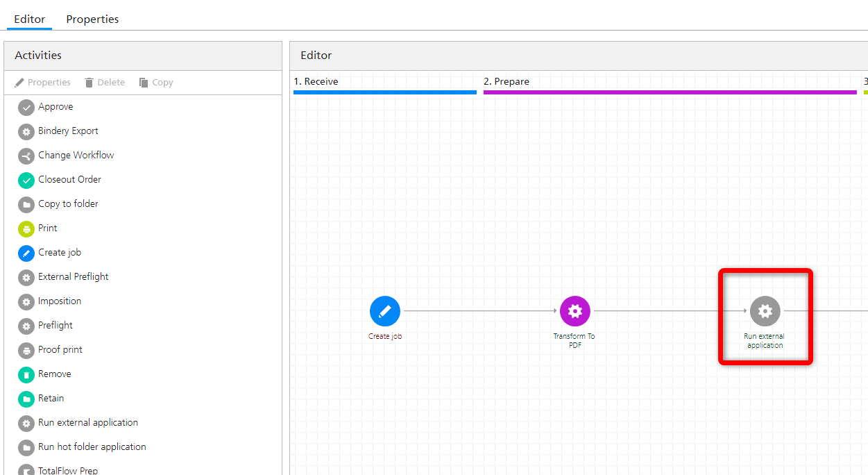Select the blue Receive phase bar
This screenshot has height=475, width=868.
[384, 92]
